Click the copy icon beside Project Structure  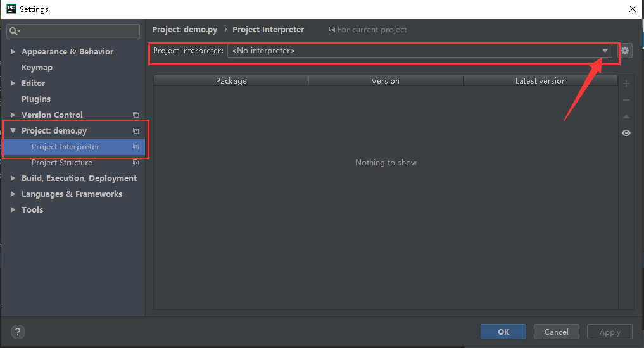136,163
